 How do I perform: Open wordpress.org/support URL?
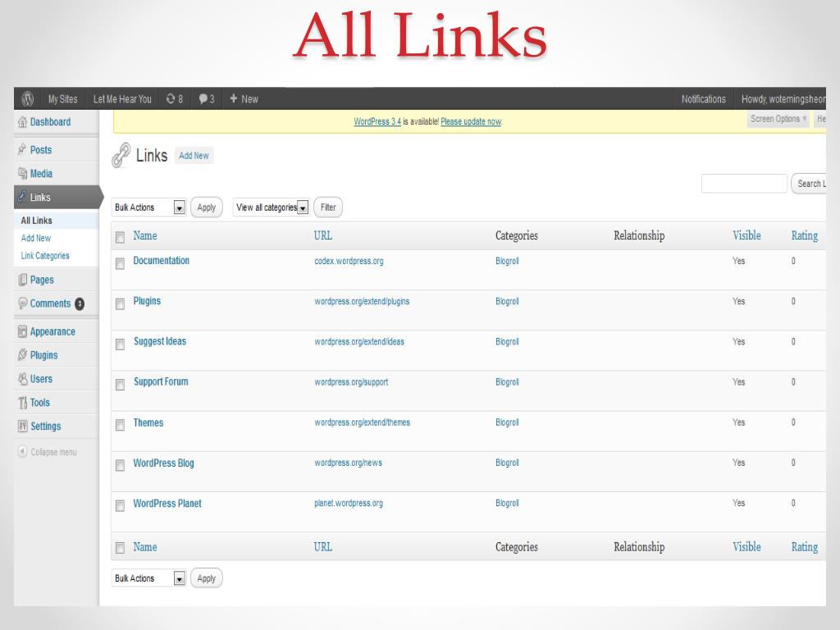pyautogui.click(x=351, y=382)
